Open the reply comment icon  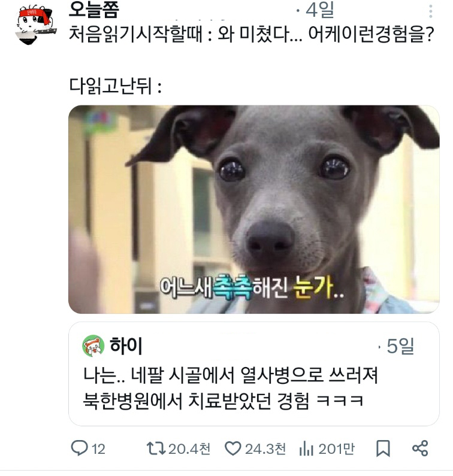(79, 448)
